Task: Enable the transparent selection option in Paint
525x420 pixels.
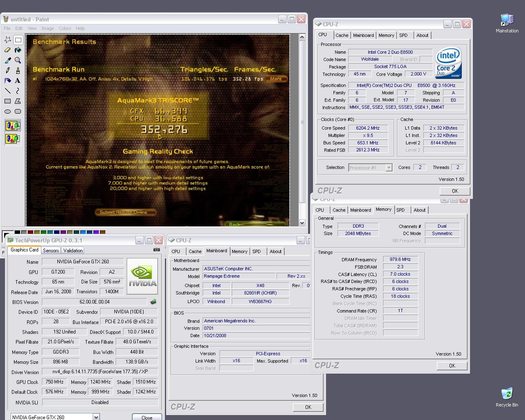Action: pyautogui.click(x=13, y=139)
